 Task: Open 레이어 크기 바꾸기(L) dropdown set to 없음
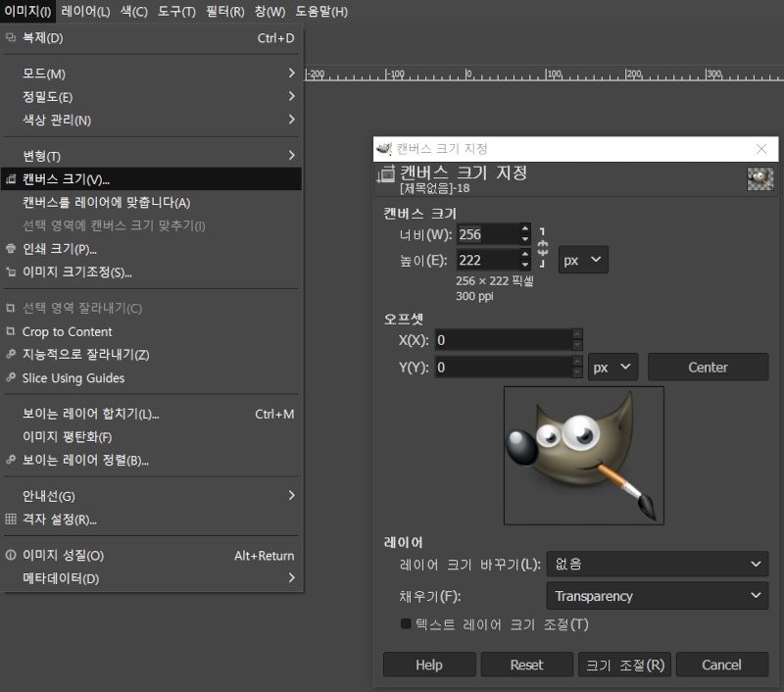coord(657,564)
